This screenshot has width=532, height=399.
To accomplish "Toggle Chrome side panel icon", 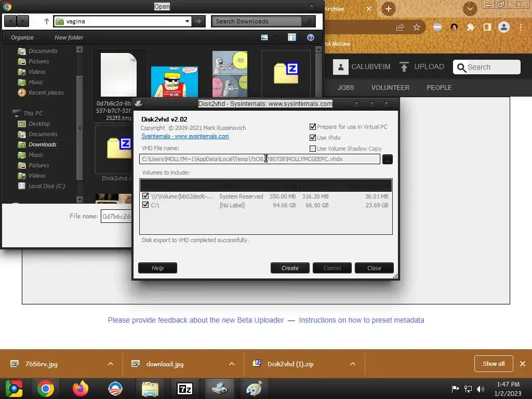I will [487, 27].
